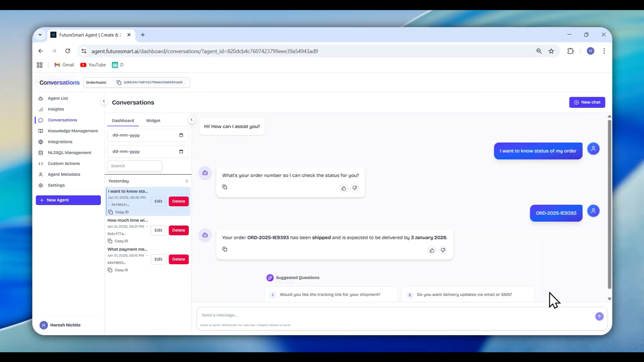Image resolution: width=644 pixels, height=362 pixels.
Task: Open 'What payment me...' conversation
Action: click(128, 249)
